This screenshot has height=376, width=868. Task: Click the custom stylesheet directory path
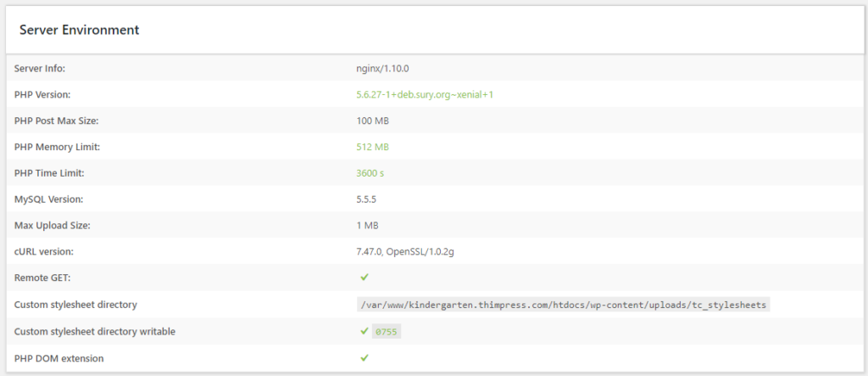563,305
